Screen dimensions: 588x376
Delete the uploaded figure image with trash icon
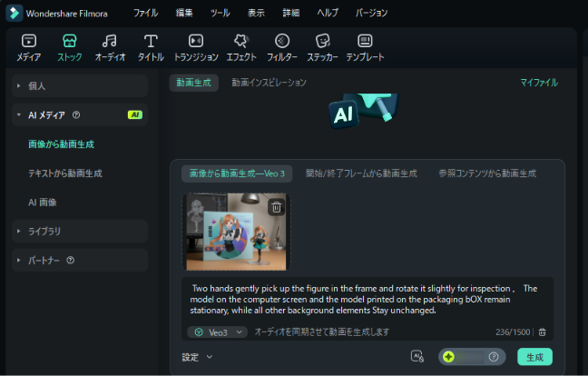[277, 207]
